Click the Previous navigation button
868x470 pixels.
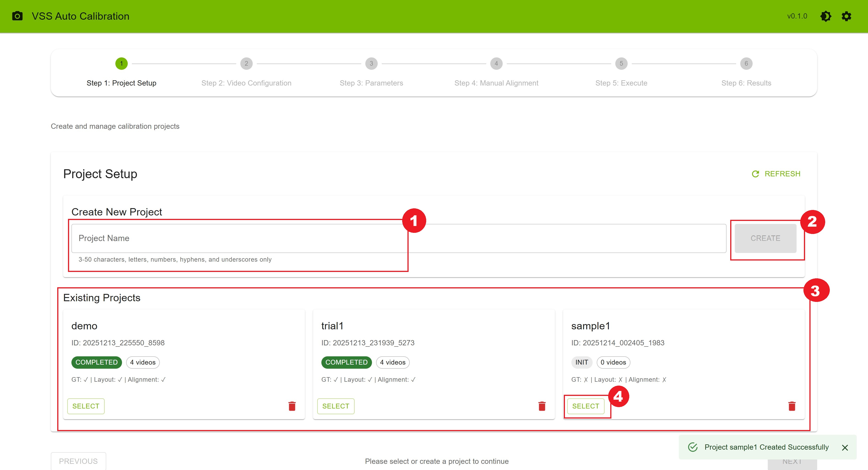tap(78, 461)
